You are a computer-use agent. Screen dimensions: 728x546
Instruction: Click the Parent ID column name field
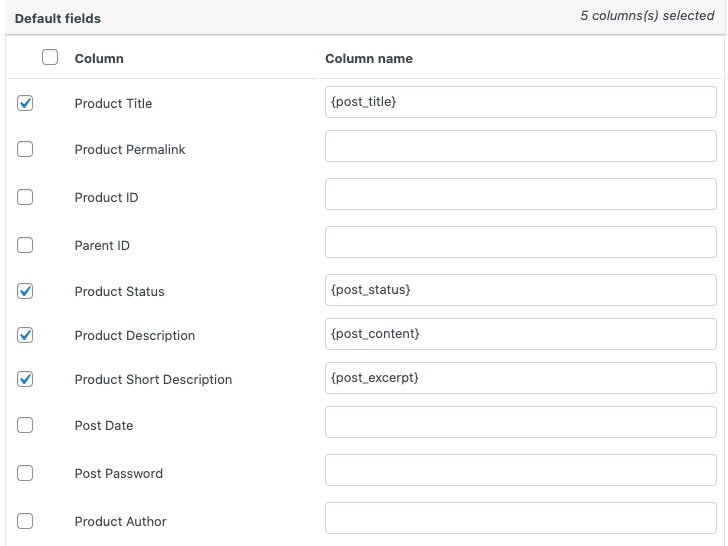[x=520, y=242]
